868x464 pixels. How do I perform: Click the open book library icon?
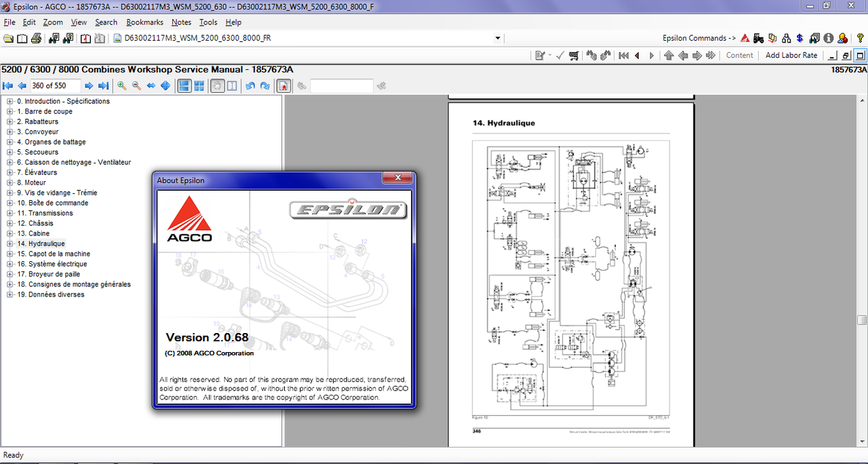coord(22,38)
